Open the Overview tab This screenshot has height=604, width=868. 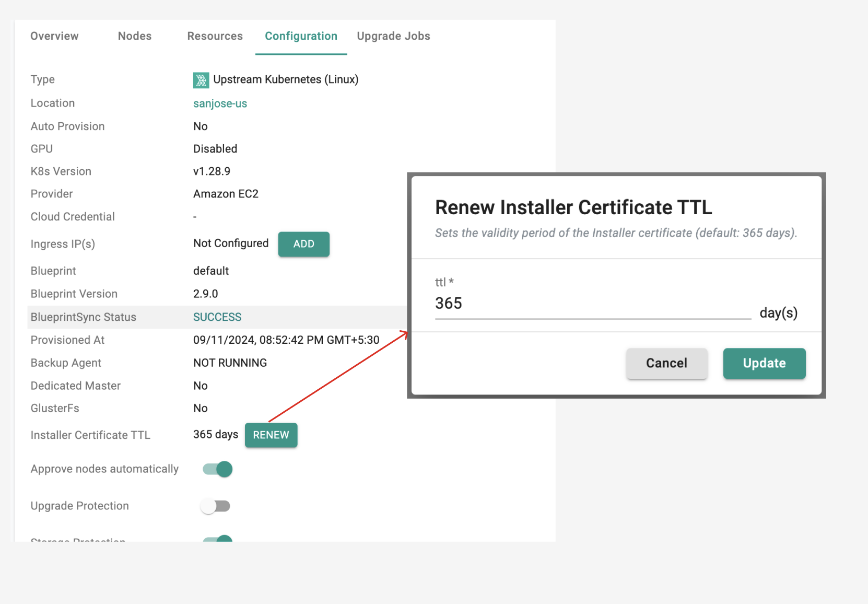pos(54,36)
